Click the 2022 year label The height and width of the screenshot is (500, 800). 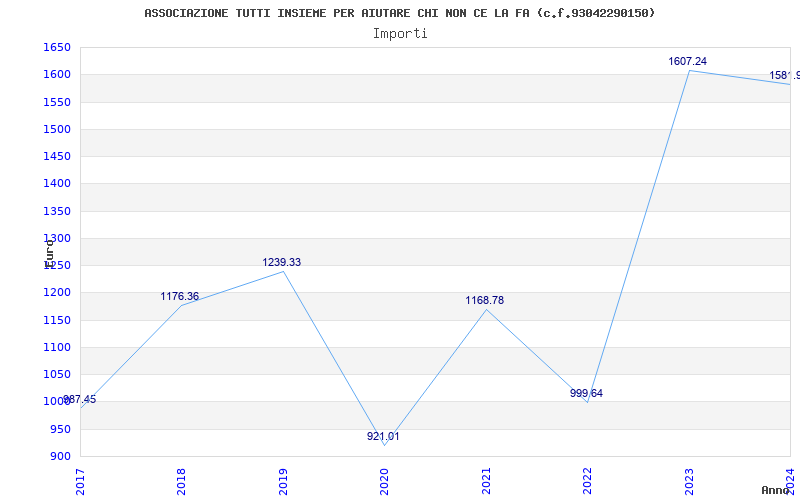click(x=588, y=480)
